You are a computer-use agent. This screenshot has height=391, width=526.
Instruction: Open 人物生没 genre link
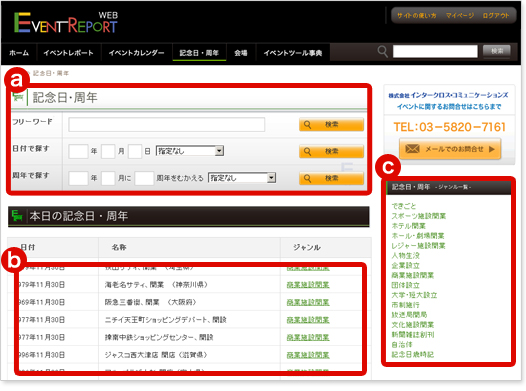click(x=406, y=256)
